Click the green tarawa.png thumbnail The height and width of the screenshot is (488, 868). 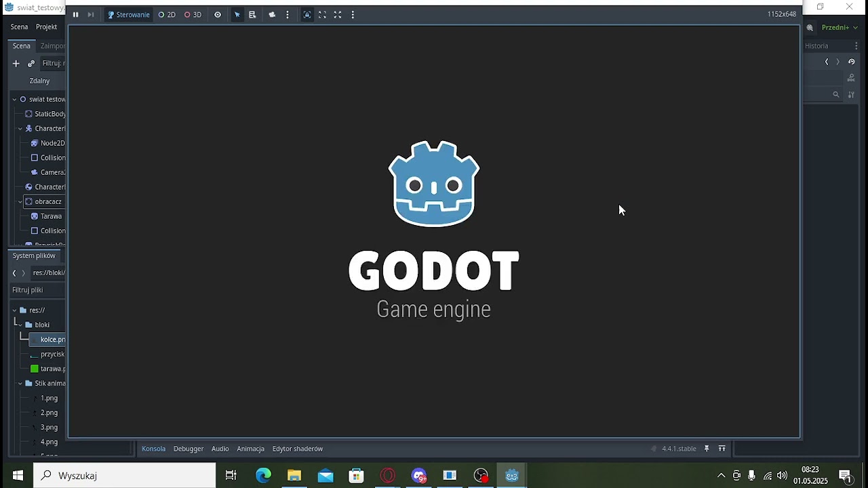pyautogui.click(x=35, y=369)
